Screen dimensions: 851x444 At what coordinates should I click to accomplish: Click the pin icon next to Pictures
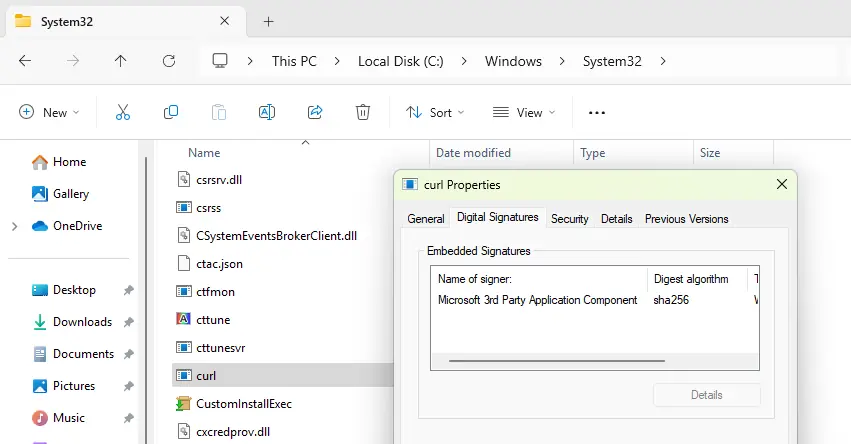[x=128, y=386]
